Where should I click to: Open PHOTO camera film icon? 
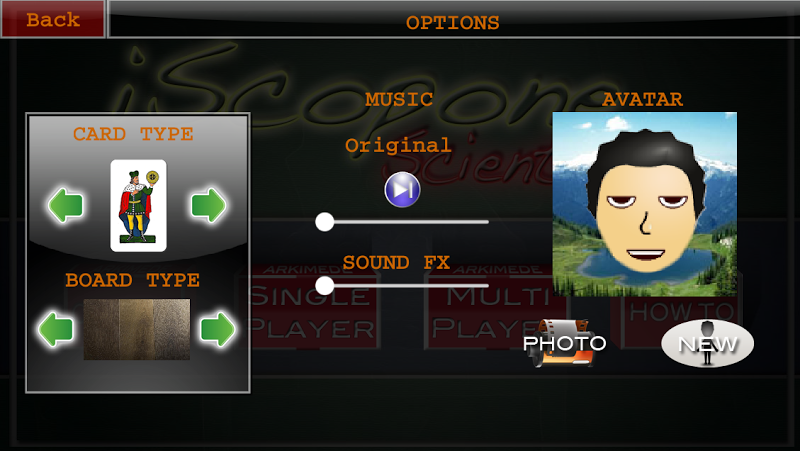pyautogui.click(x=564, y=343)
